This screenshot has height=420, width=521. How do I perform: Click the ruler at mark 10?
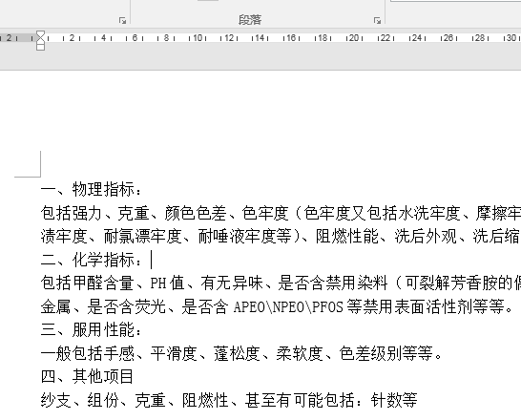point(198,38)
